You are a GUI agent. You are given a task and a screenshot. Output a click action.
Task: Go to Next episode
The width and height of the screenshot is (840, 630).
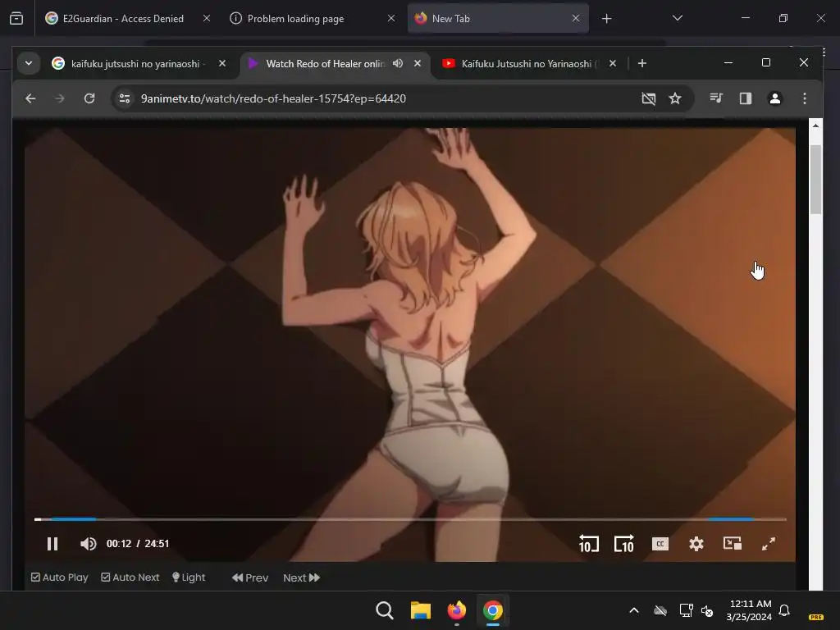(302, 577)
